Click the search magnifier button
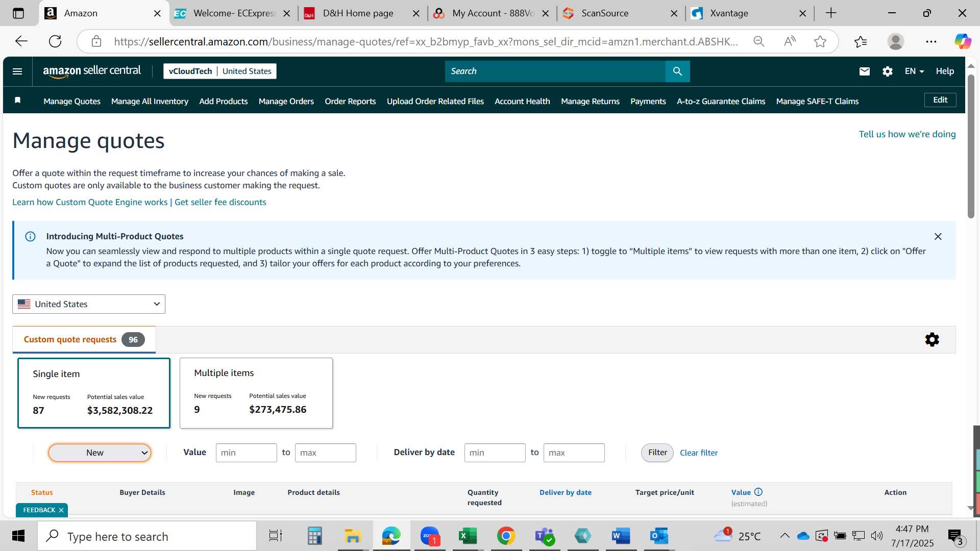 (677, 71)
